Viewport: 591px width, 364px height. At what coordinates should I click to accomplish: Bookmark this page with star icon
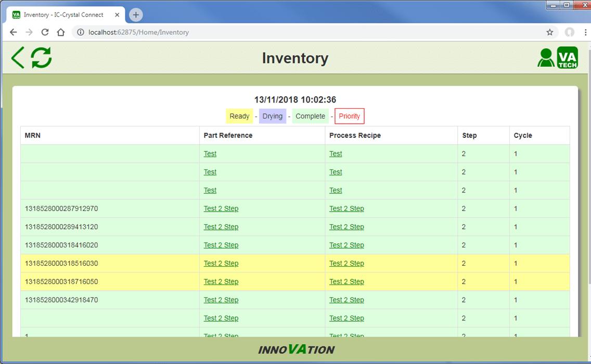[549, 32]
